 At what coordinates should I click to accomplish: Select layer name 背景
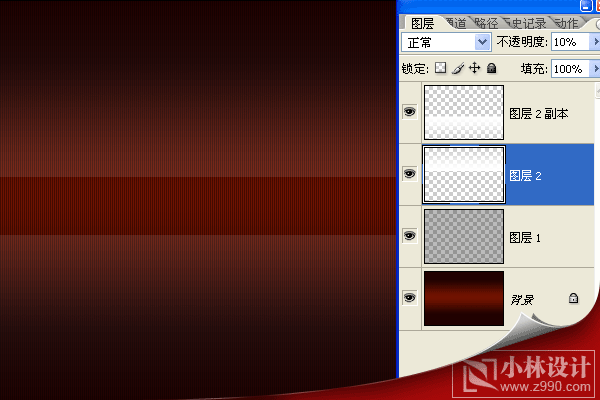point(522,300)
